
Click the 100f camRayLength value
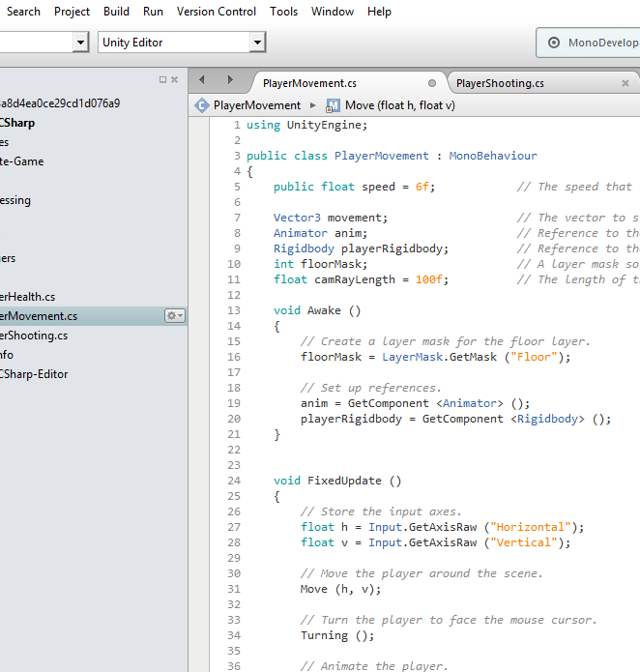429,279
